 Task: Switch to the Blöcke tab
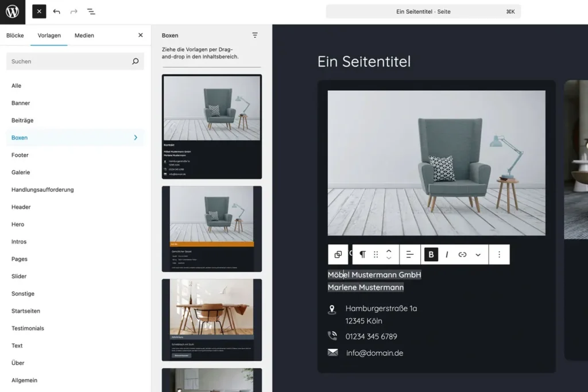point(15,36)
